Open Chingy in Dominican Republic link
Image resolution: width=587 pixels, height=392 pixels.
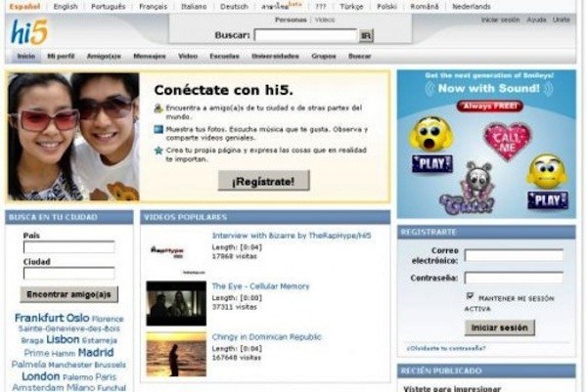point(266,336)
